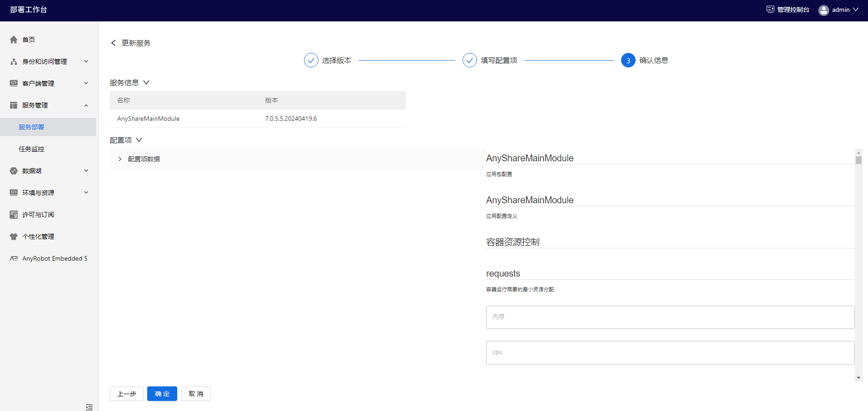Click the 数据湖 sidebar icon
This screenshot has width=868, height=411.
click(x=14, y=171)
